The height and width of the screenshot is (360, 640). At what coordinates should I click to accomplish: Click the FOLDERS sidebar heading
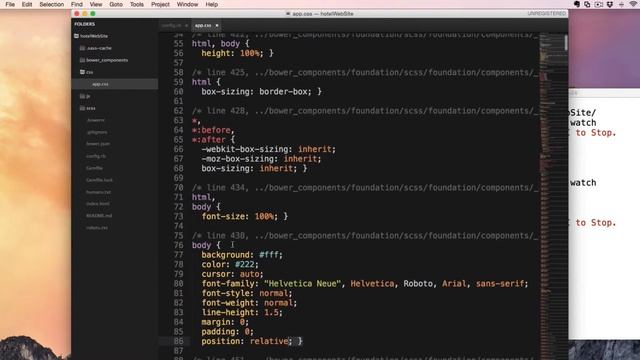[x=84, y=24]
